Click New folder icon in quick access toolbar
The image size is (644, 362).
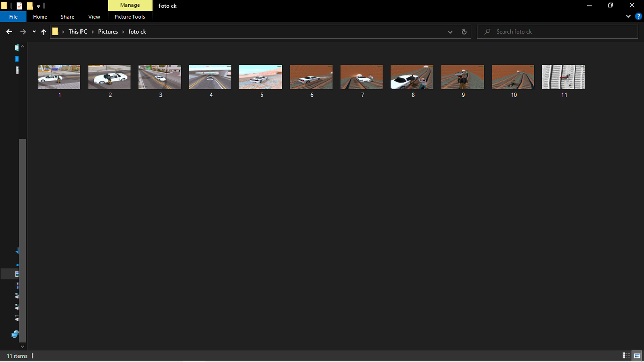click(x=30, y=6)
